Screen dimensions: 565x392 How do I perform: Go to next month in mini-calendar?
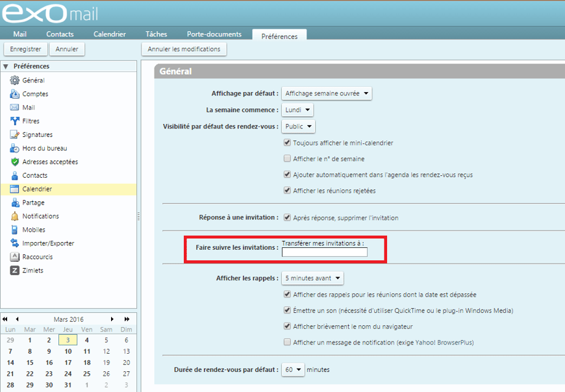click(112, 319)
